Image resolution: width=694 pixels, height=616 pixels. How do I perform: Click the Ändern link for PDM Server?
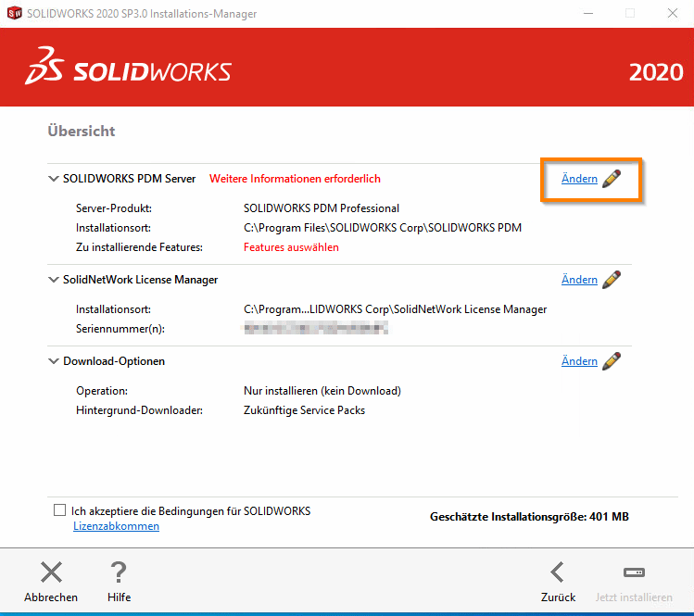(x=579, y=179)
